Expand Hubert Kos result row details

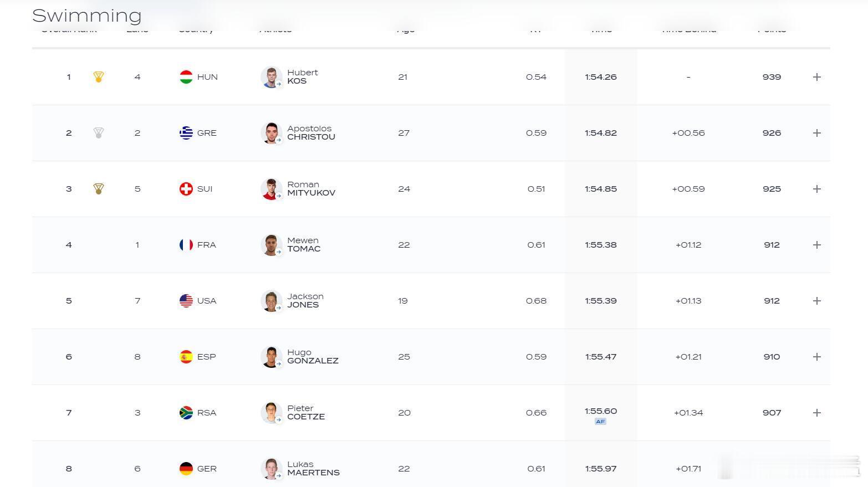click(816, 77)
